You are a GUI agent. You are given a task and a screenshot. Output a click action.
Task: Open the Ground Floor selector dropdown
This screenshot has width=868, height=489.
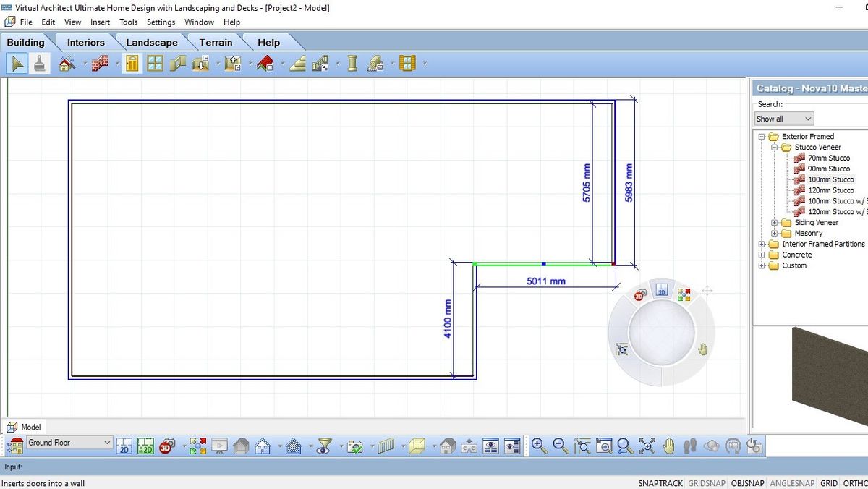[x=106, y=443]
